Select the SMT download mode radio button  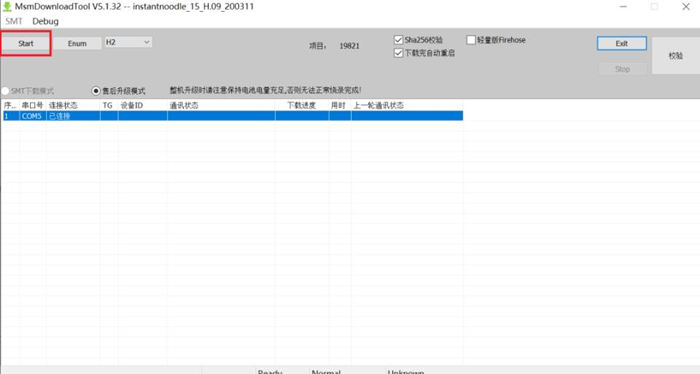click(5, 91)
